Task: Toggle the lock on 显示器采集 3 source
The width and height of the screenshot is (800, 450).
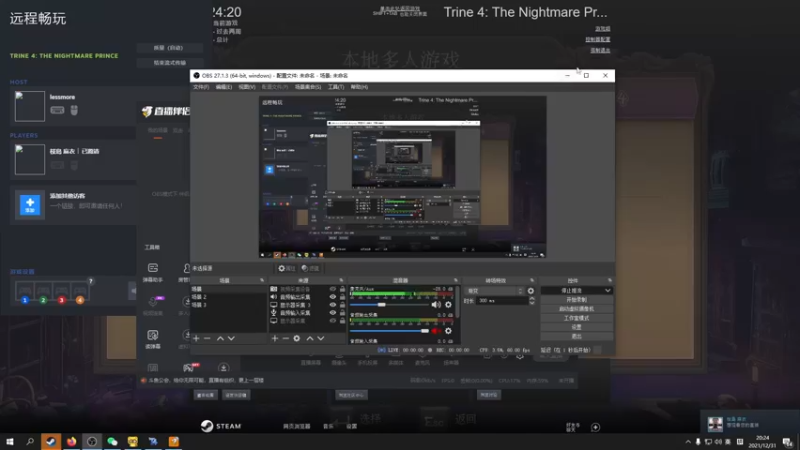Action: click(342, 305)
